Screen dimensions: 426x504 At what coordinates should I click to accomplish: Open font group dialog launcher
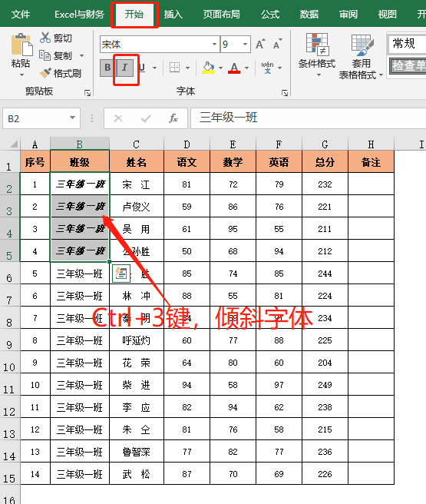point(285,93)
